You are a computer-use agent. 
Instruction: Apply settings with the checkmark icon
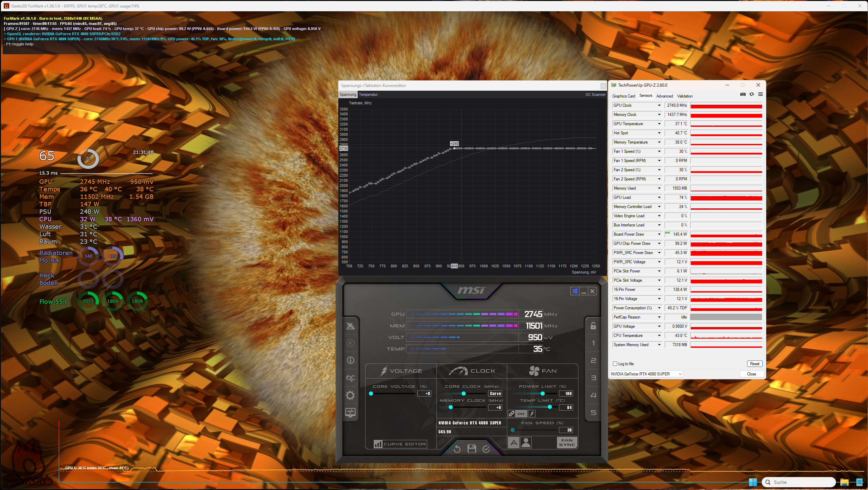point(486,449)
